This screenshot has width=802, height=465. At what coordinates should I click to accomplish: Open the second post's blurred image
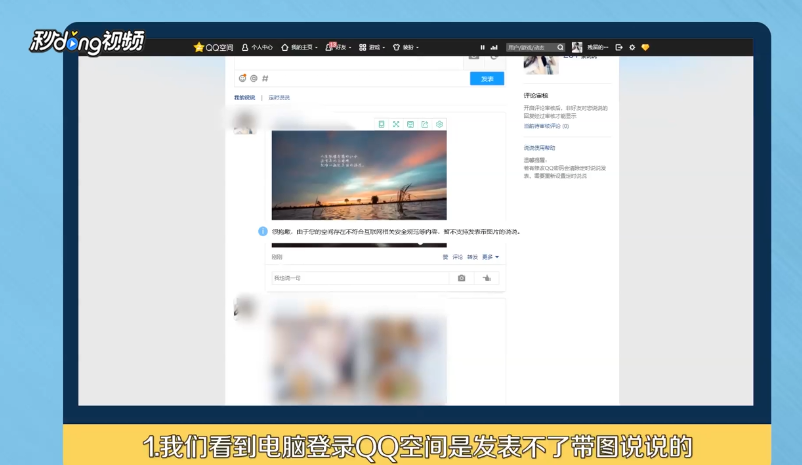[x=359, y=358]
